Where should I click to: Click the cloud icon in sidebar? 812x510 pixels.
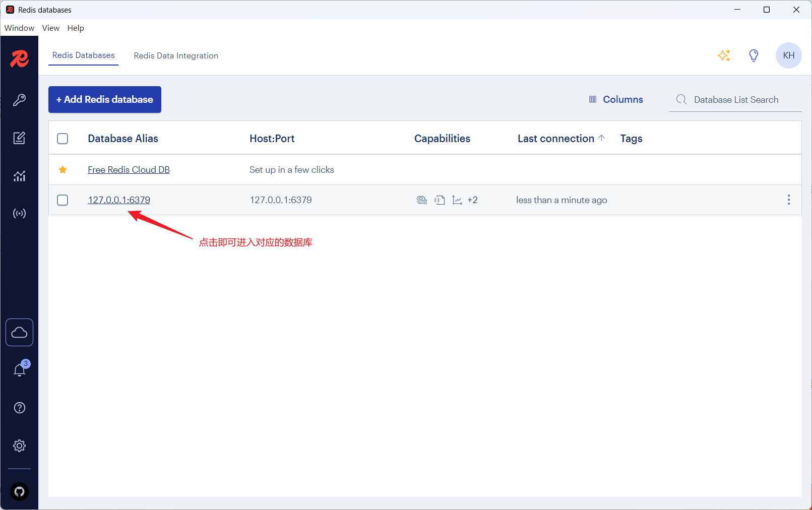(19, 333)
